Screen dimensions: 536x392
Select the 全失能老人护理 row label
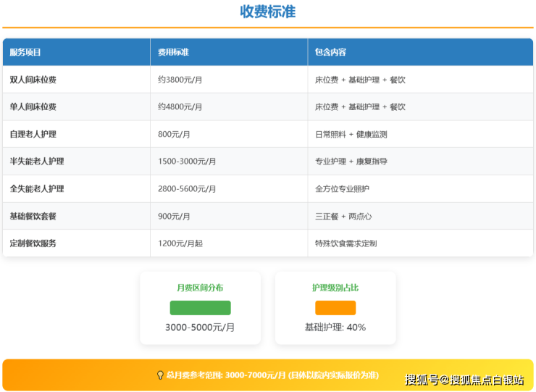[37, 189]
